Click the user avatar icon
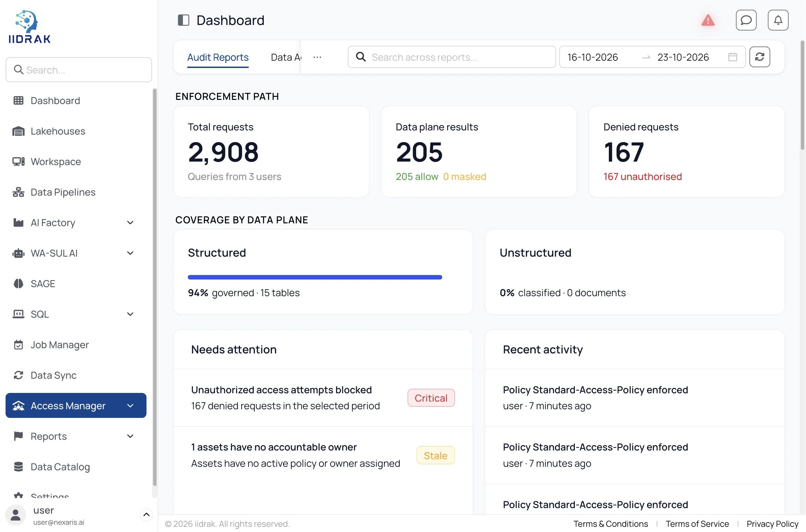This screenshot has width=806, height=532. click(16, 515)
